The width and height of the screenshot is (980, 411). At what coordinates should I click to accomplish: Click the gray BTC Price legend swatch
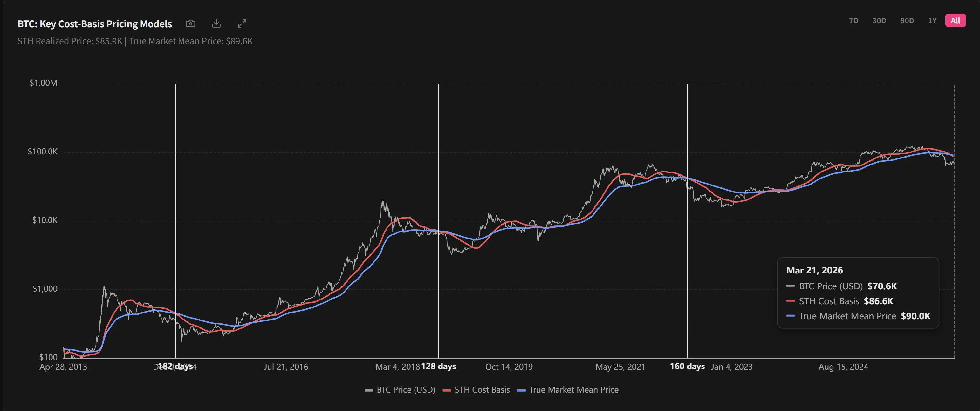coord(369,390)
